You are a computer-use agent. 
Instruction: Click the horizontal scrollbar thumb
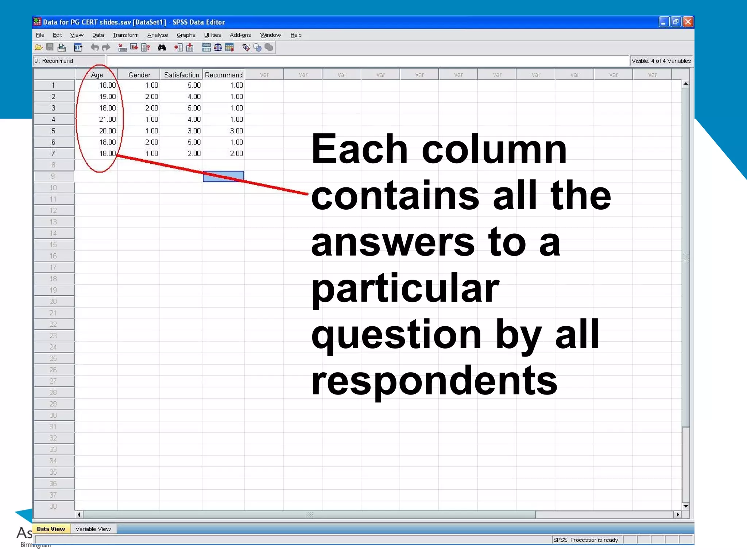tap(309, 514)
